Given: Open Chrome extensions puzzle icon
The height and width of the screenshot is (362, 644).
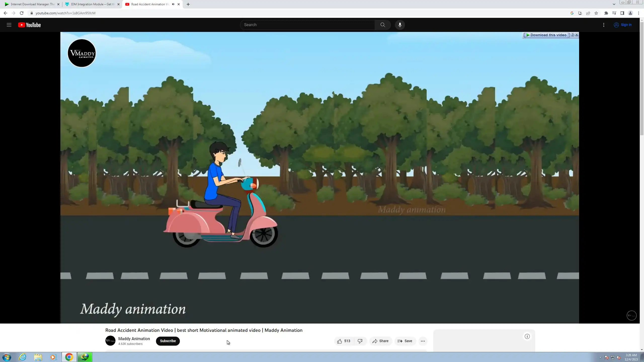Looking at the screenshot, I should coord(606,13).
